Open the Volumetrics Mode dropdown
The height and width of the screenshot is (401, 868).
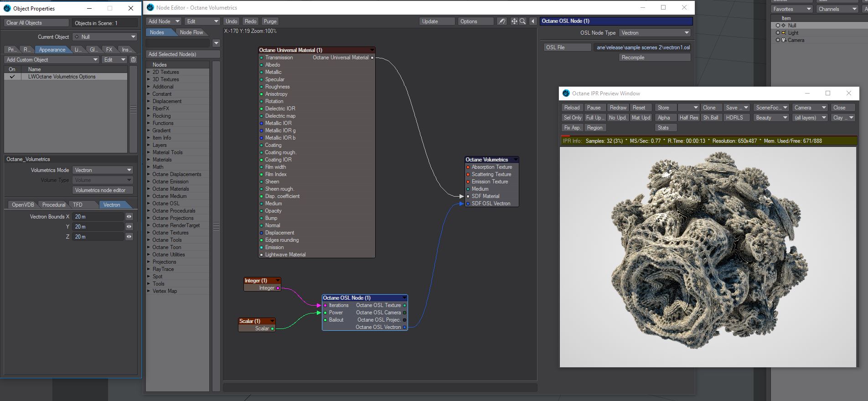click(x=103, y=170)
